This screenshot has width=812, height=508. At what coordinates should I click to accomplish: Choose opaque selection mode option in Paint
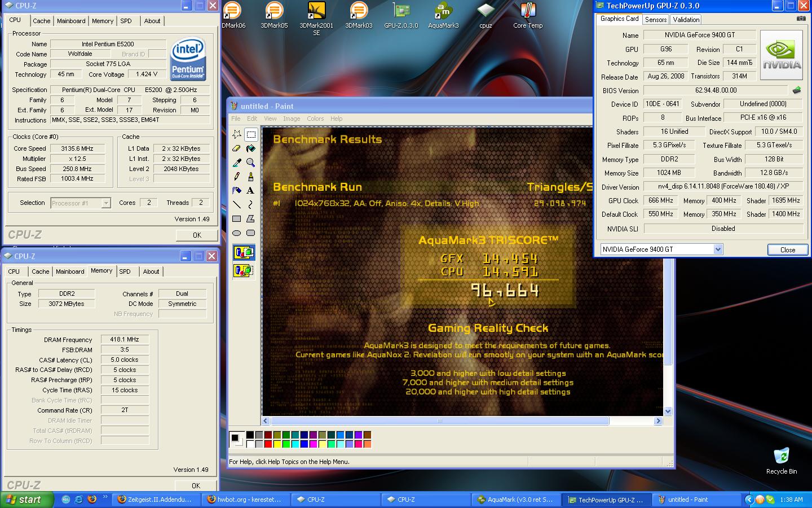coord(244,252)
